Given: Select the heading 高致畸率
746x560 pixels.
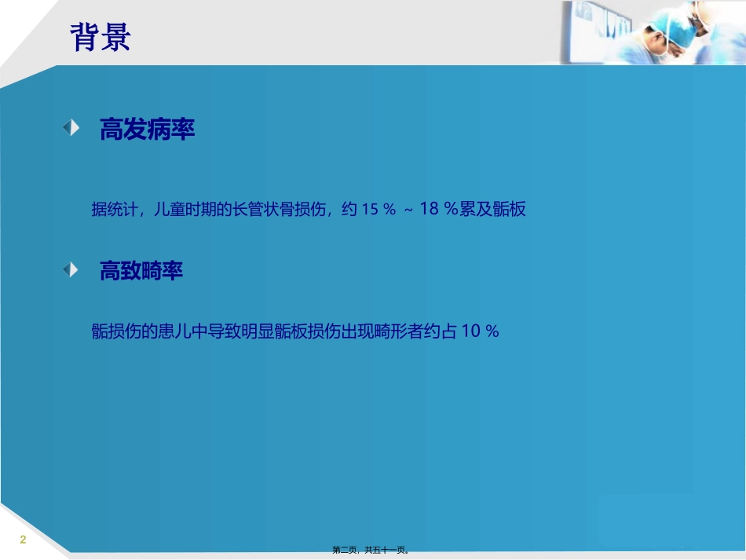Looking at the screenshot, I should coord(141,271).
